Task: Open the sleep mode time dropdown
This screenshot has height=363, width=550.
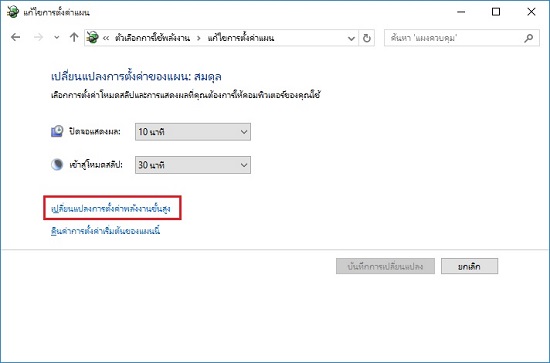Action: pyautogui.click(x=193, y=165)
